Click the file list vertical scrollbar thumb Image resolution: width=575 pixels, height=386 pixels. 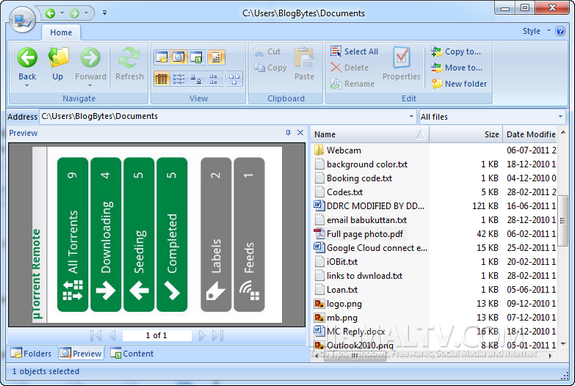[563, 221]
